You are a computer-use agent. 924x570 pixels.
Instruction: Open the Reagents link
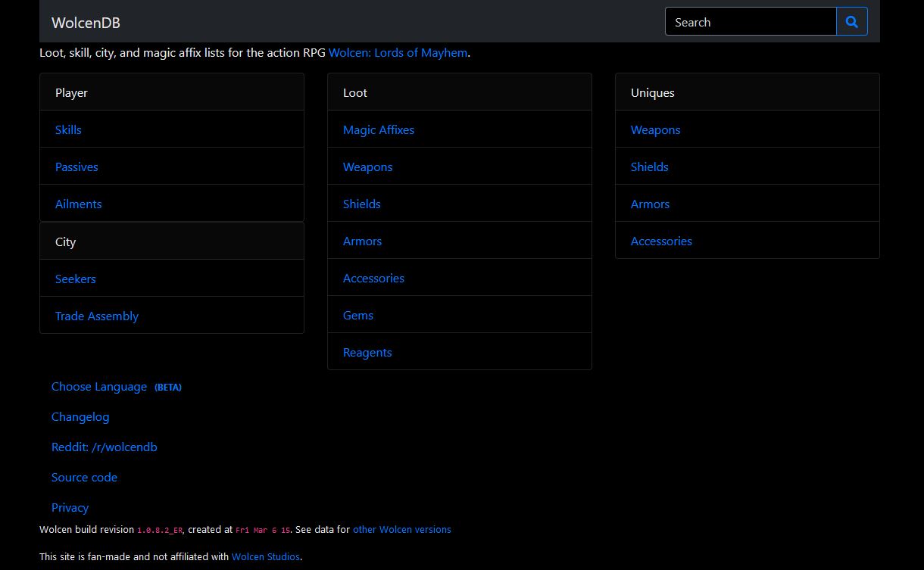[367, 353]
